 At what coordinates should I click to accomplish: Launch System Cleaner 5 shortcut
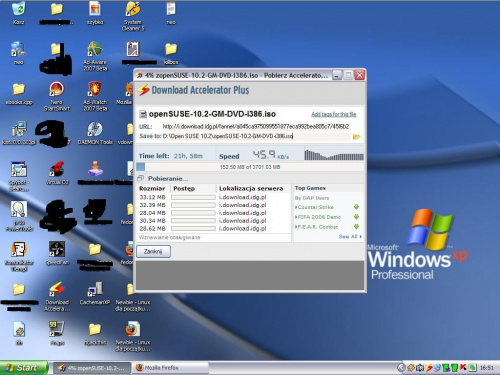(133, 16)
